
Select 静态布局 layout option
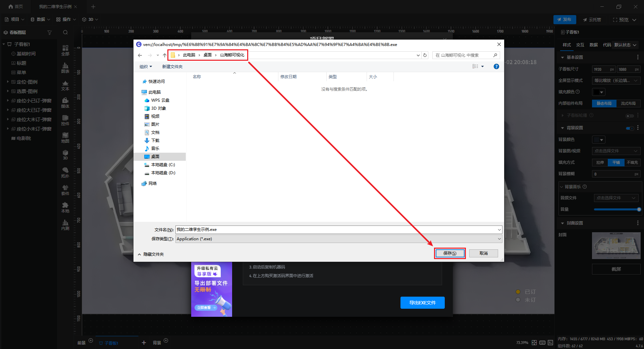point(604,103)
